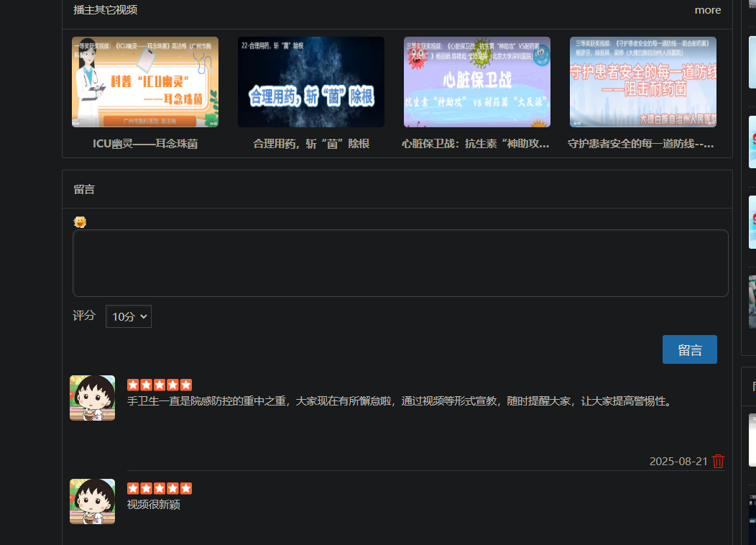
Task: Select the 守护患者安全的每一道防线 title link
Action: point(641,144)
